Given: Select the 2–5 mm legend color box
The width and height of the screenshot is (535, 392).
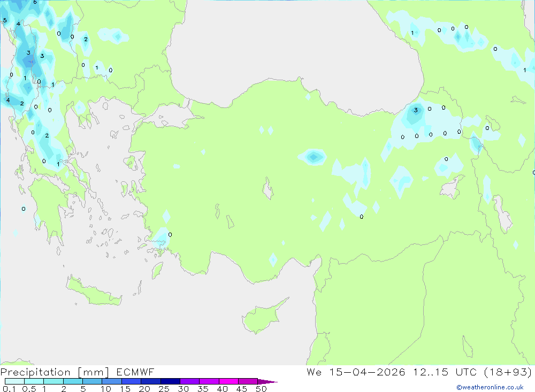Looking at the screenshot, I should (73, 381).
